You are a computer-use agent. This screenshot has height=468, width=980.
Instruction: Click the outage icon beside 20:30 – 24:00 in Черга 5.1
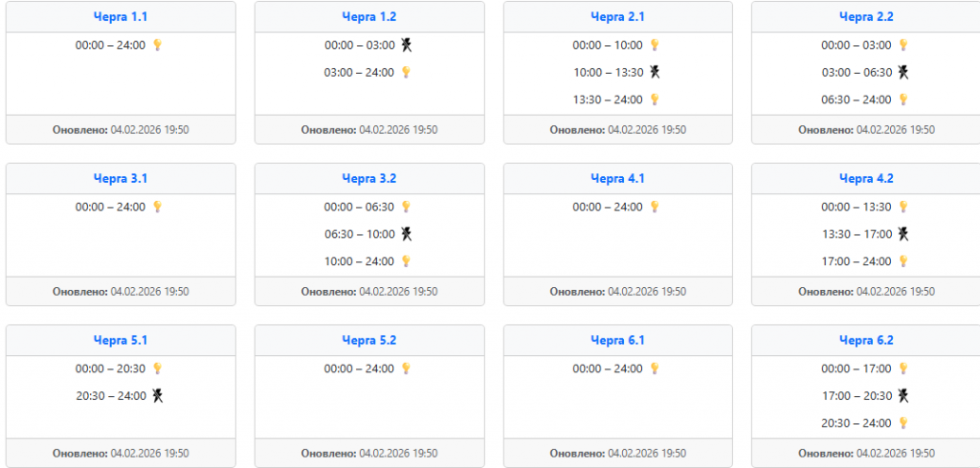point(158,395)
